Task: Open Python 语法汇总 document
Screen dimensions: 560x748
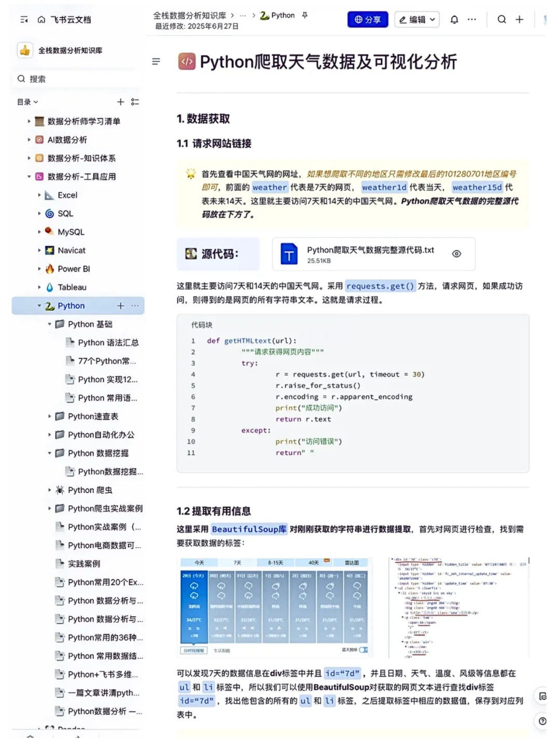Action: tap(108, 343)
